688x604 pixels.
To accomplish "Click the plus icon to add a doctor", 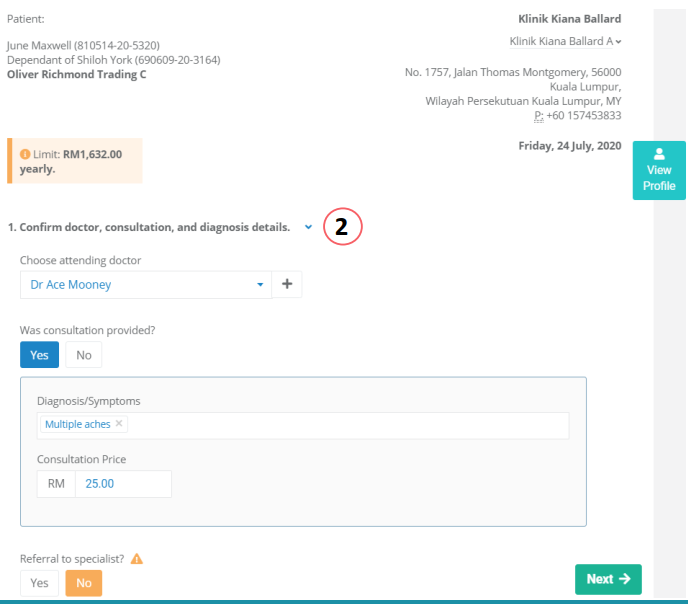I will [x=287, y=284].
